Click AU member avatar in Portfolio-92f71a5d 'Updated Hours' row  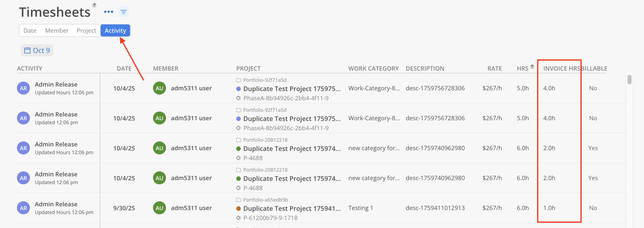pos(160,88)
